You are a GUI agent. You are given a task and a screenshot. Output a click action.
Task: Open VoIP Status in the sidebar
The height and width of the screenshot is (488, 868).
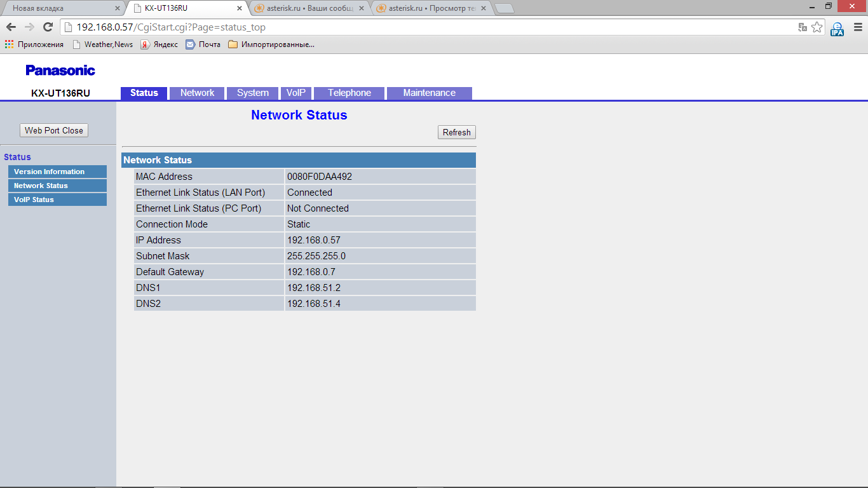[x=57, y=200]
